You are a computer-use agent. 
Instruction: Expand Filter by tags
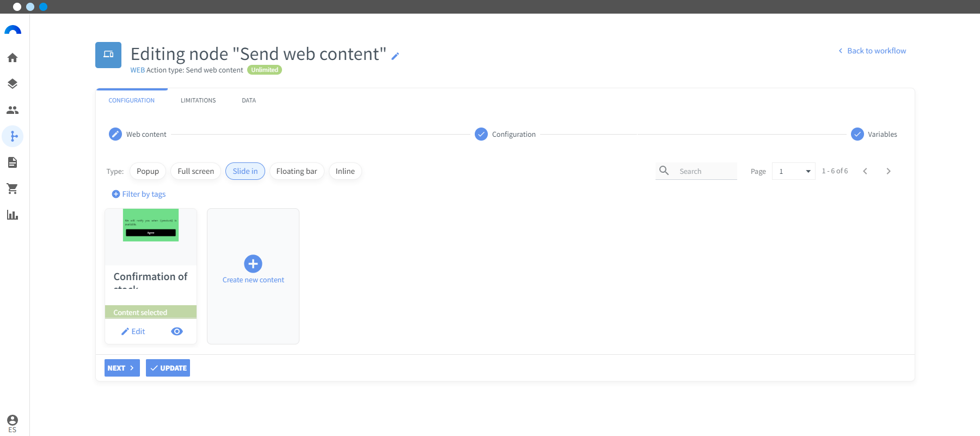coord(139,194)
